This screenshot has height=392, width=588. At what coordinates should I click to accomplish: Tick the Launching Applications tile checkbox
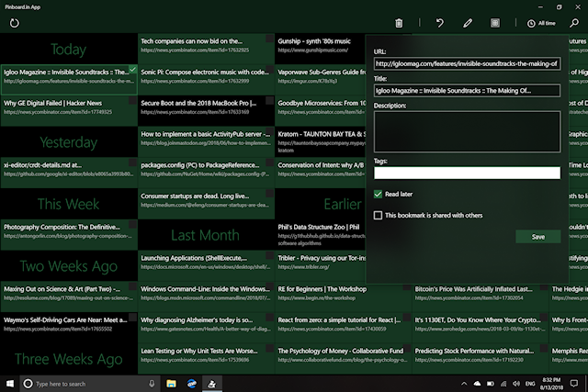click(269, 255)
